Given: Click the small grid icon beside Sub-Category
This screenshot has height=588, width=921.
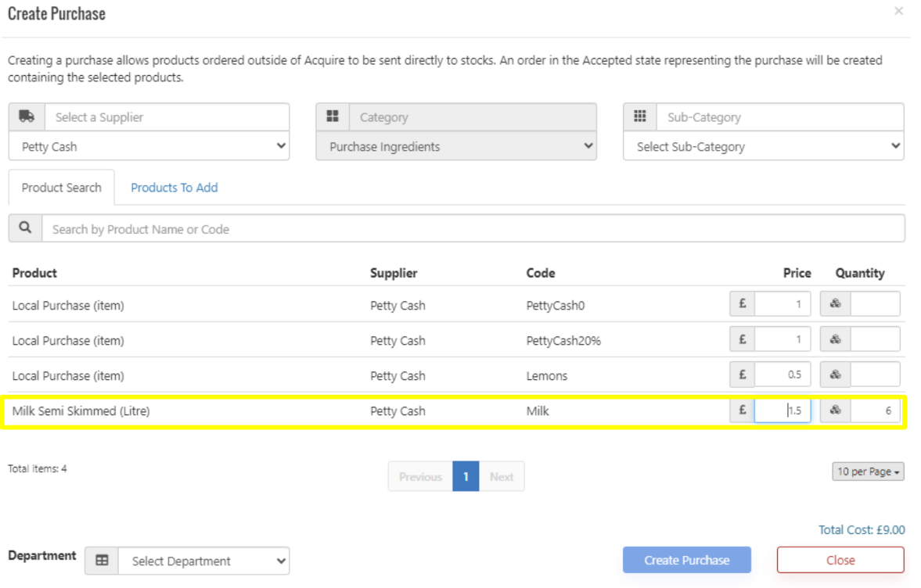Looking at the screenshot, I should coord(639,117).
